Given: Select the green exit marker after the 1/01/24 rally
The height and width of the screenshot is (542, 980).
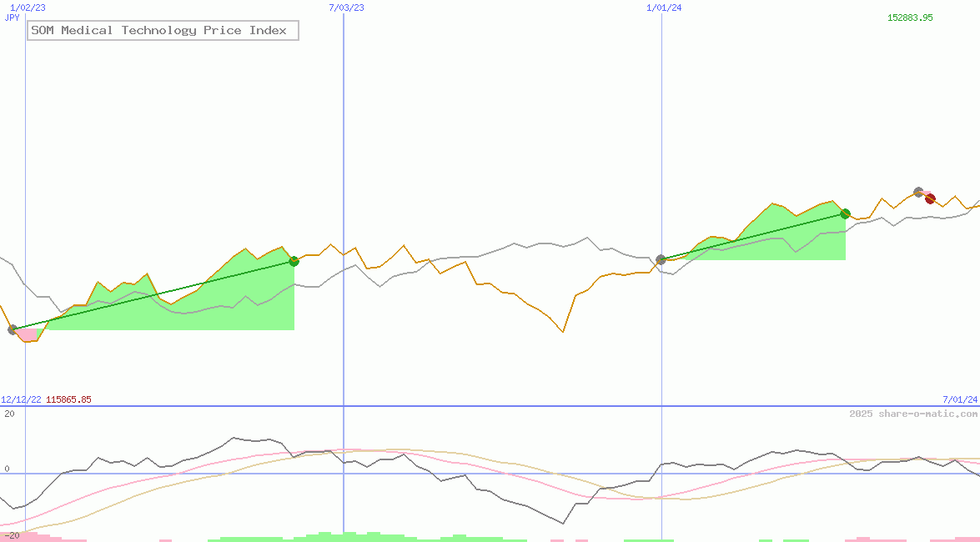Looking at the screenshot, I should click(x=844, y=213).
